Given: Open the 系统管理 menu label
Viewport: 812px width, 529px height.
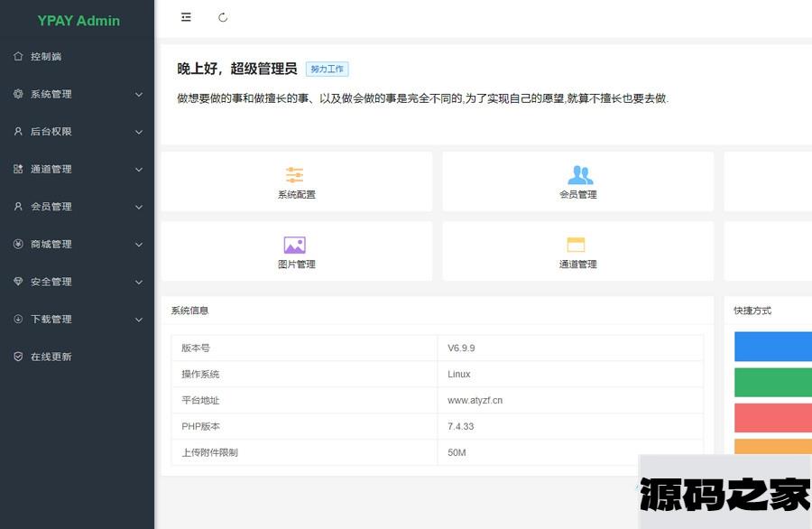Looking at the screenshot, I should coord(51,94).
